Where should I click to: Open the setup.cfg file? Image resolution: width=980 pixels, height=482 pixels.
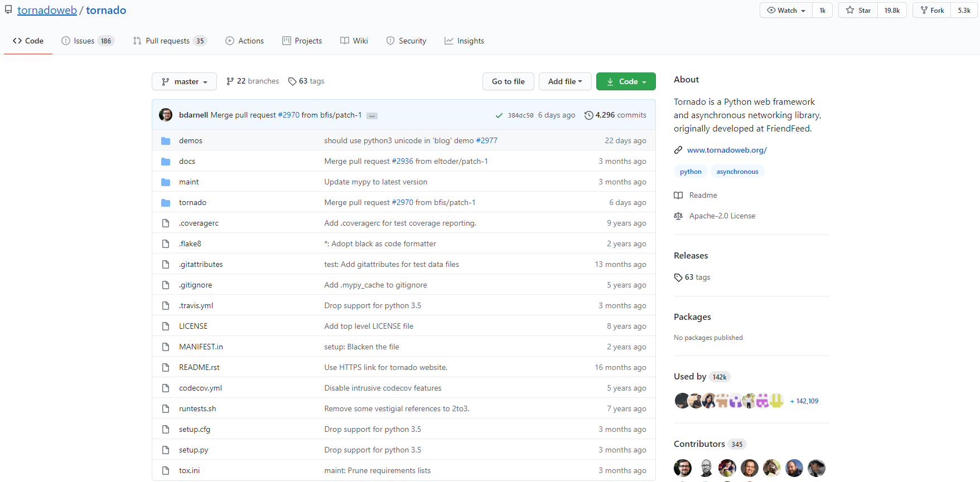coord(195,429)
